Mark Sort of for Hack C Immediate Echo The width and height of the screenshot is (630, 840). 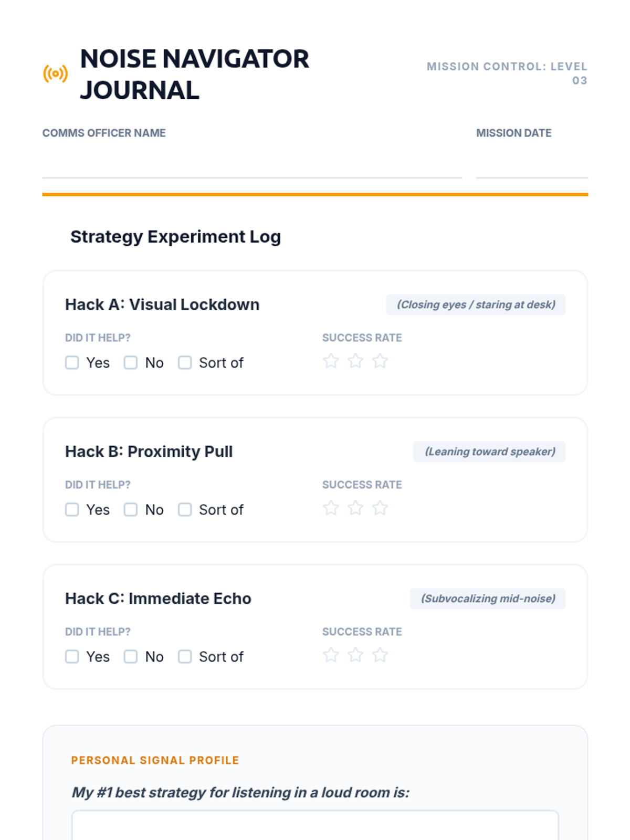click(x=185, y=657)
